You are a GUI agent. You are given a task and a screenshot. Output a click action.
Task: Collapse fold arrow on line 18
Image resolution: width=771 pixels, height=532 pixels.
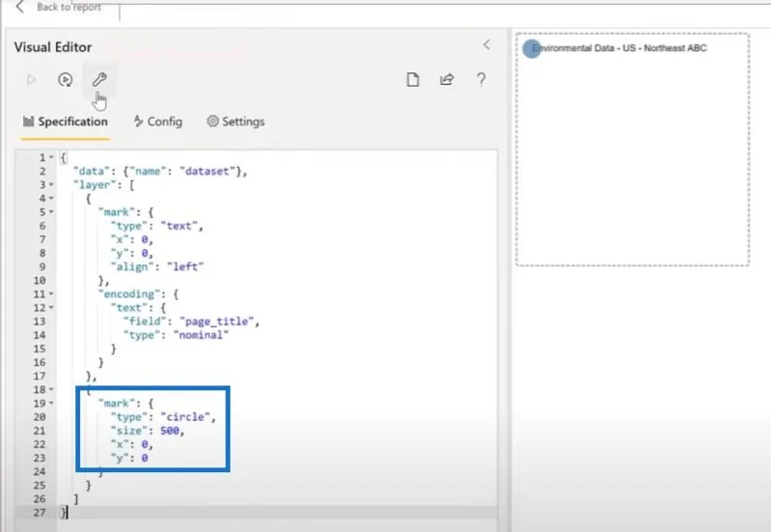pos(51,390)
